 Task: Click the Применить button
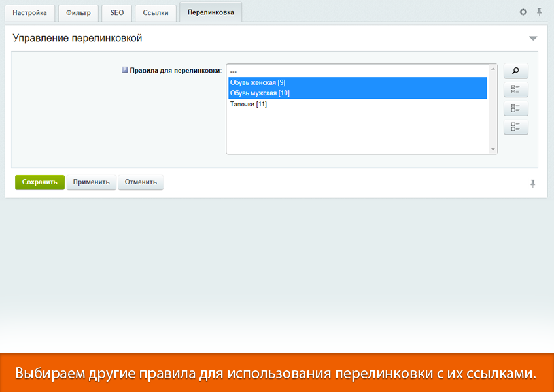coord(91,182)
